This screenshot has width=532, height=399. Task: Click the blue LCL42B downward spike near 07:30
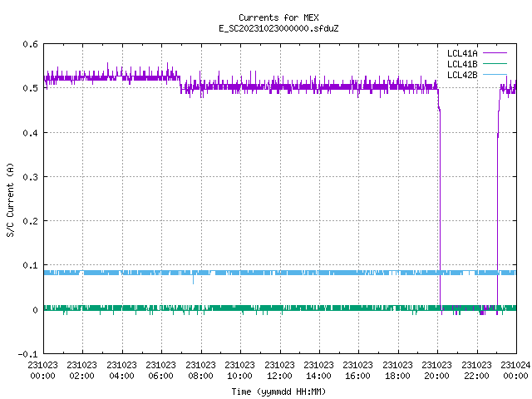pyautogui.click(x=194, y=279)
